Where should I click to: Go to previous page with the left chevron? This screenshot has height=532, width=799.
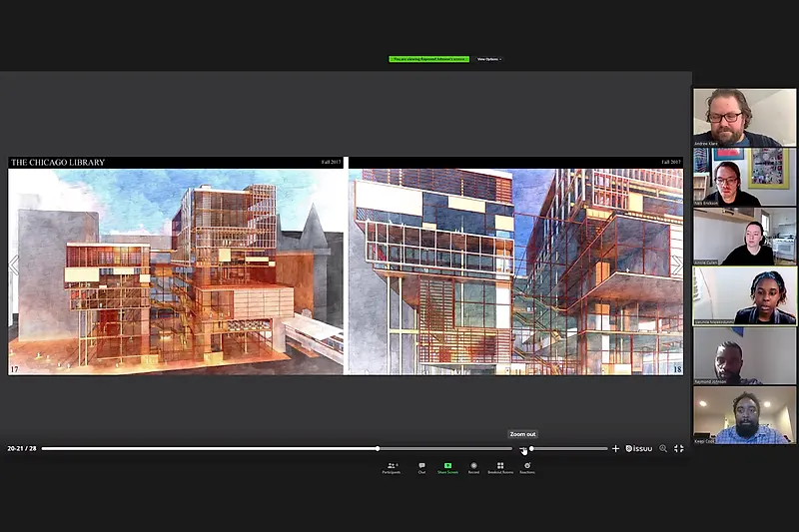click(x=14, y=265)
